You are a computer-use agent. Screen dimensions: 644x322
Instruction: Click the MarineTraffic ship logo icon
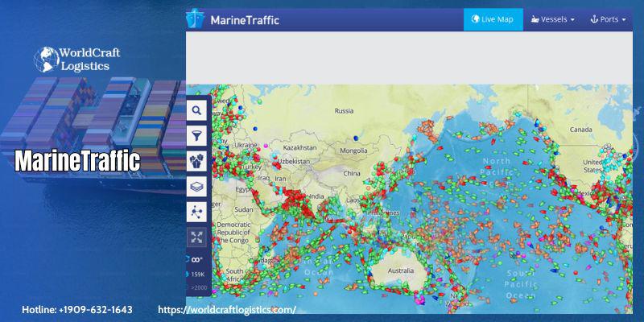pyautogui.click(x=195, y=19)
